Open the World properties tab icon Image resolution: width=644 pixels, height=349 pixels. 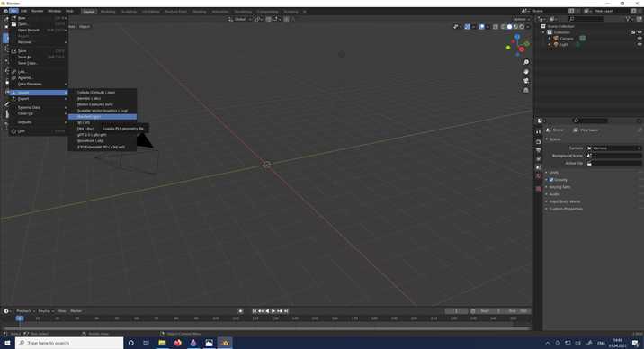click(538, 176)
